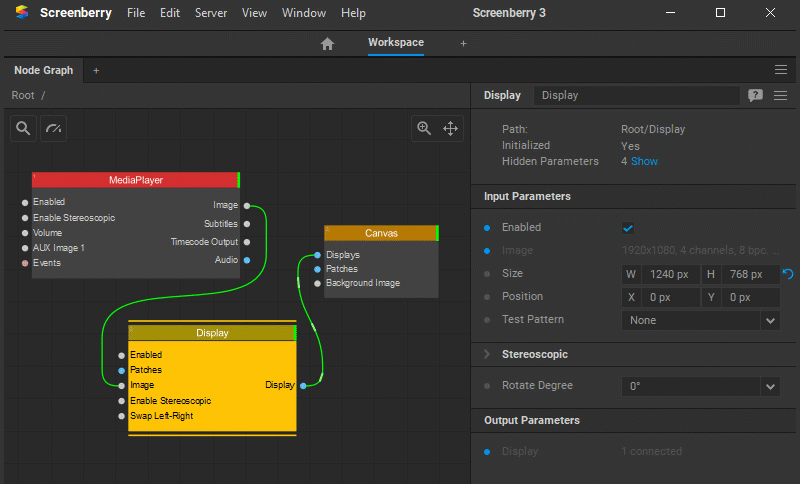Click the Size parameter indicator dot

click(487, 274)
